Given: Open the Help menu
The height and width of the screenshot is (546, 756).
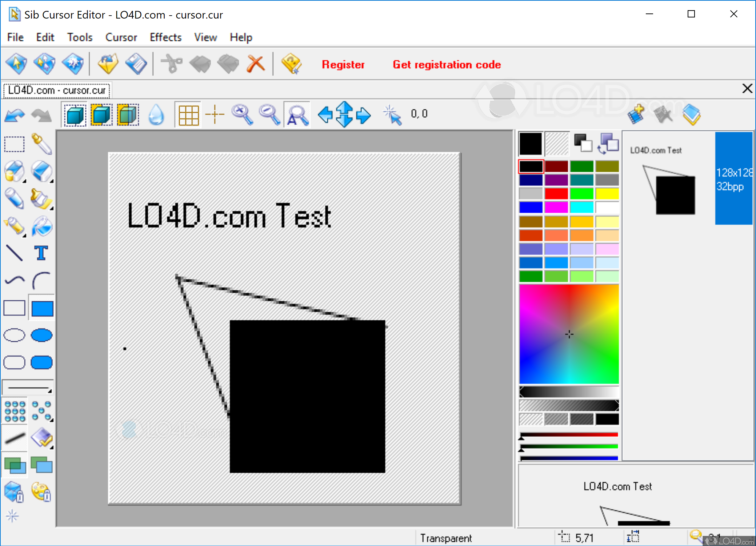Looking at the screenshot, I should [x=241, y=37].
